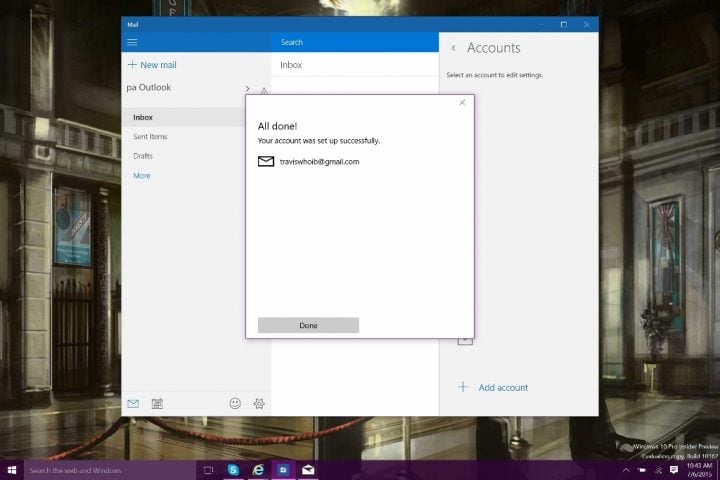Image resolution: width=720 pixels, height=480 pixels.
Task: Open the hamburger menu in Mail
Action: (x=132, y=42)
